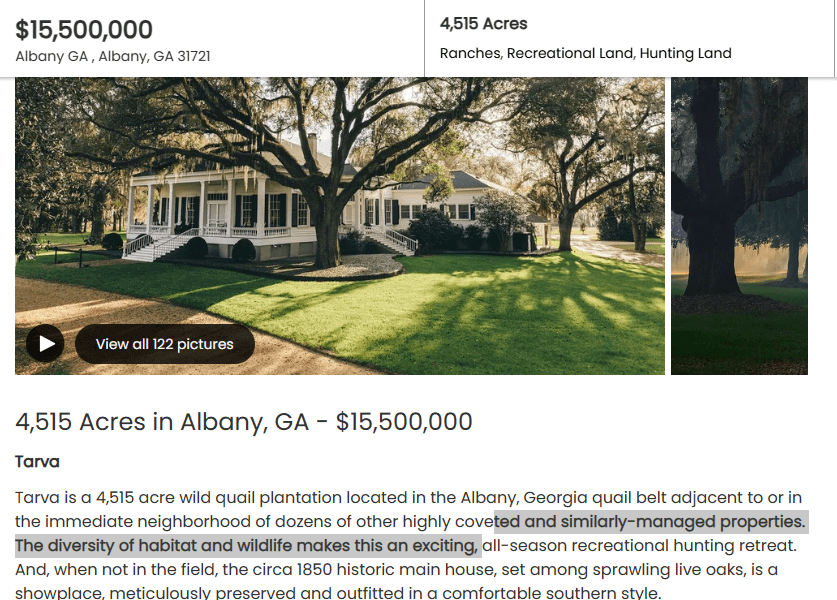Click the line starting 'showplace, meticulously preserved'
This screenshot has width=837, height=600.
point(338,593)
